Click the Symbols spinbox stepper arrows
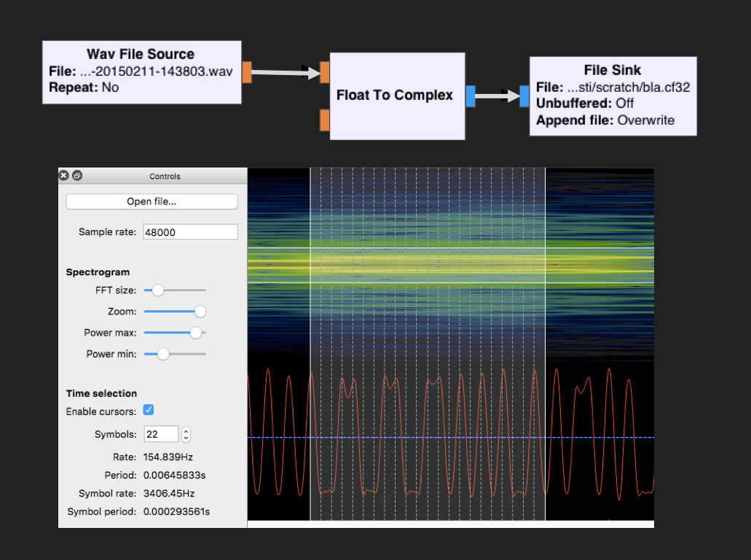The width and height of the screenshot is (751, 560). coord(186,434)
